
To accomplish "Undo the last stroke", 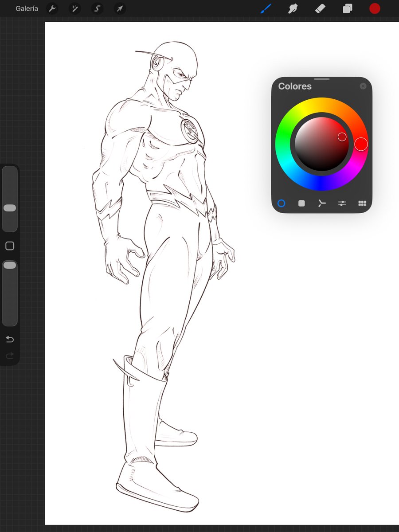I will 10,340.
